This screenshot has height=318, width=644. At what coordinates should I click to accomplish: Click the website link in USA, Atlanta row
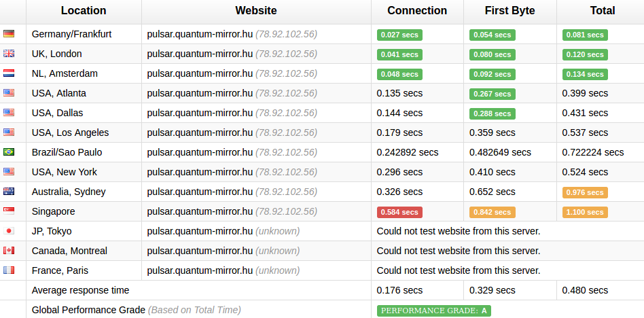(200, 93)
